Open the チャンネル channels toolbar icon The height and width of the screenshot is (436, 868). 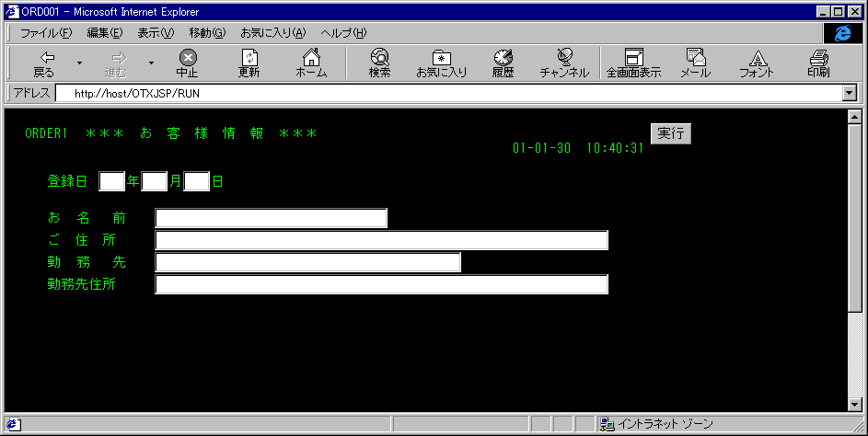(564, 63)
